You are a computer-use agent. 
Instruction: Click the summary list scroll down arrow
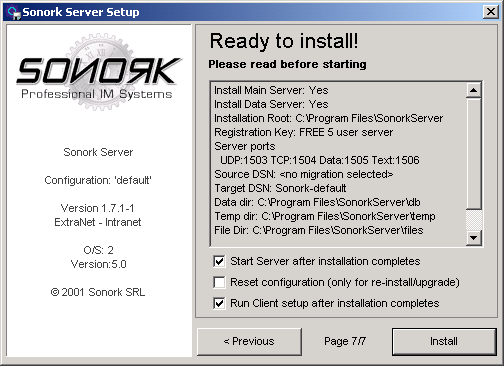tap(473, 238)
